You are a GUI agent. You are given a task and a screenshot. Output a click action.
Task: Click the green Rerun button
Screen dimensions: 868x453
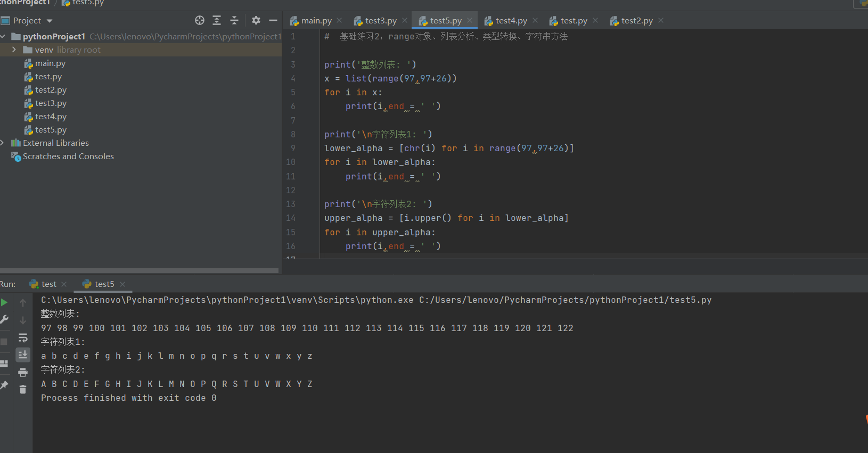(x=4, y=302)
